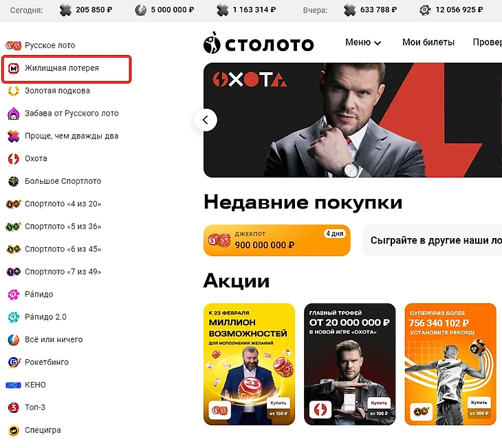502x448 pixels.
Task: Select the Золотая подкова horseshoe icon
Action: (14, 91)
